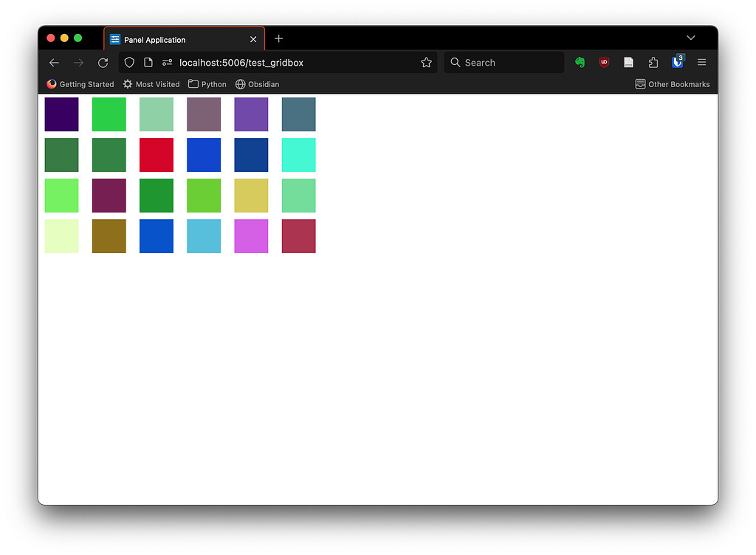Screen dimensions: 756x555
Task: Select the crimson red swatch in second row
Action: [x=156, y=154]
